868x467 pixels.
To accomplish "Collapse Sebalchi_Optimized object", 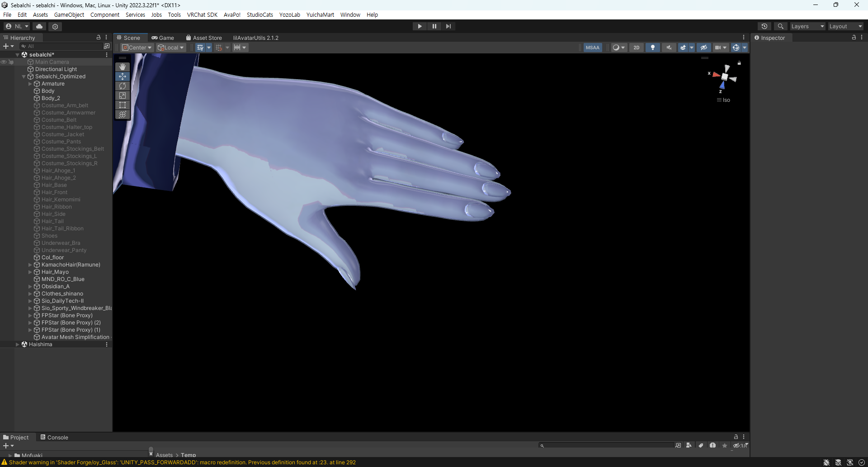I will pyautogui.click(x=24, y=76).
